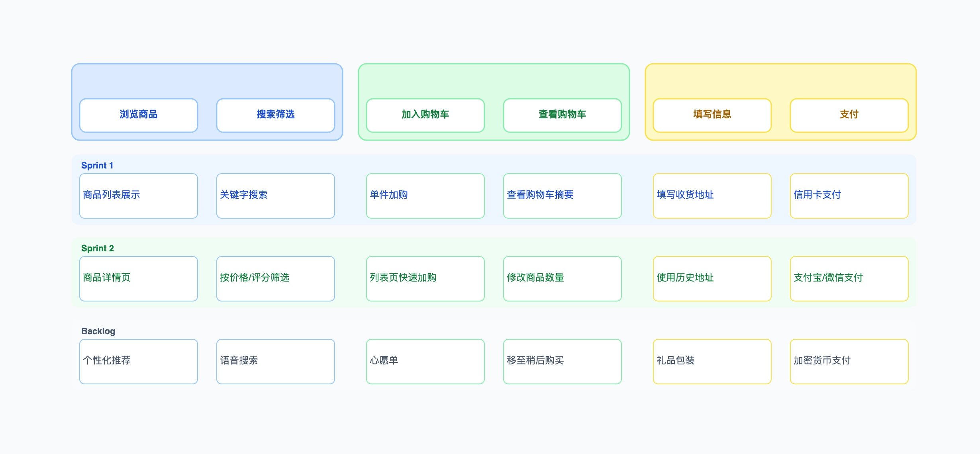This screenshot has width=980, height=454.
Task: Click the 加入购物车 activity card
Action: 425,115
